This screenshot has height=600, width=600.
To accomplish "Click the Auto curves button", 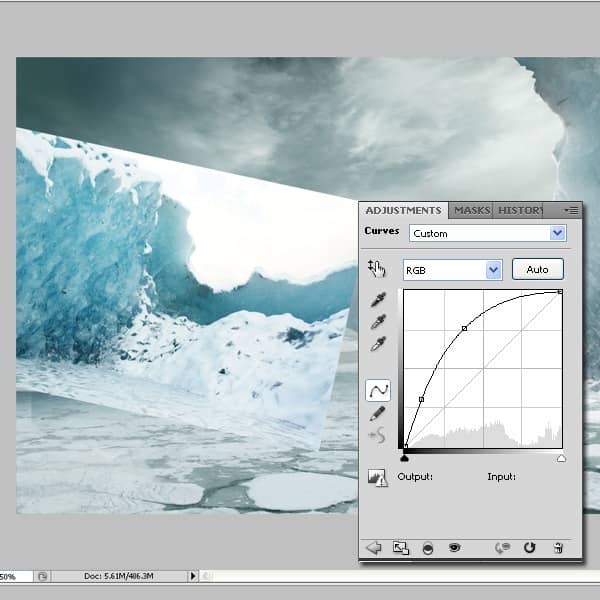I will click(538, 269).
